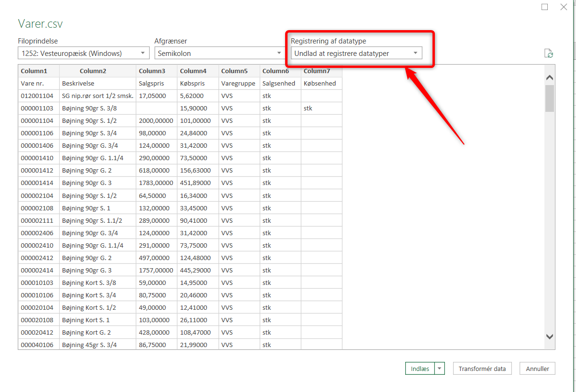Click the Annuller button
This screenshot has width=576, height=392.
537,368
